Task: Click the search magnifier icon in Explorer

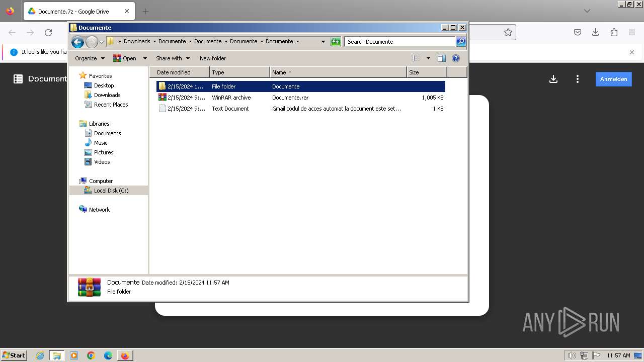Action: coord(461,42)
